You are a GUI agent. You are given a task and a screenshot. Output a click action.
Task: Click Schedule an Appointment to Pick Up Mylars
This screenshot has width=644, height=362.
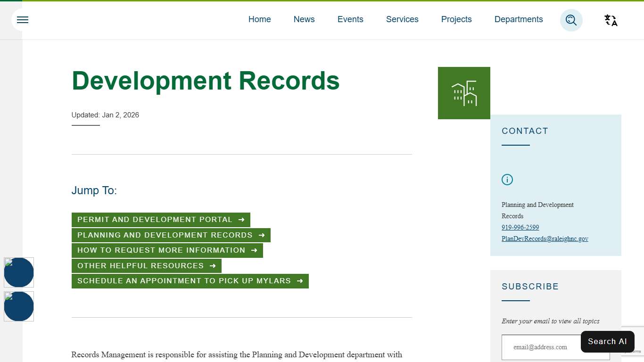point(190,281)
